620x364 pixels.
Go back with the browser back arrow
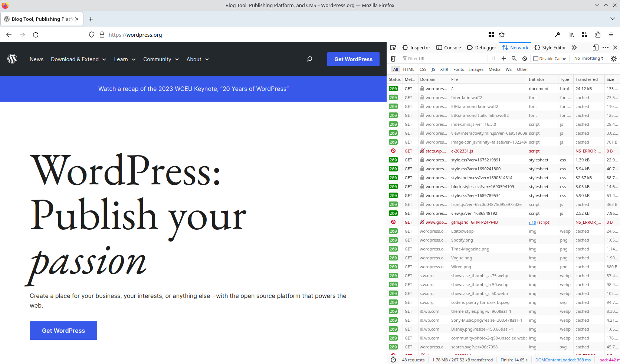(x=9, y=35)
